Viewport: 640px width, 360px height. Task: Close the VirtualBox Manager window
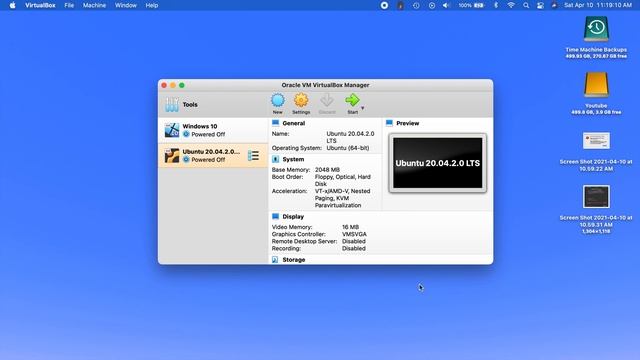click(164, 85)
